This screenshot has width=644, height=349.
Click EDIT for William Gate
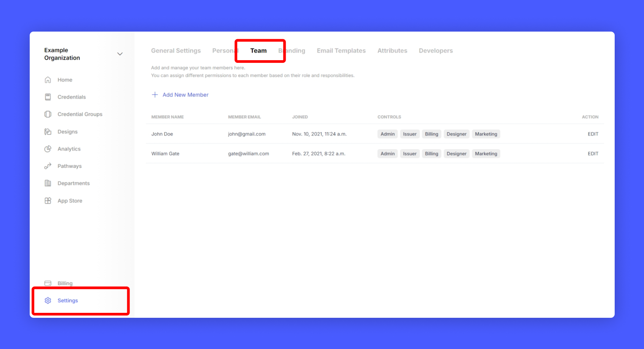tap(593, 154)
